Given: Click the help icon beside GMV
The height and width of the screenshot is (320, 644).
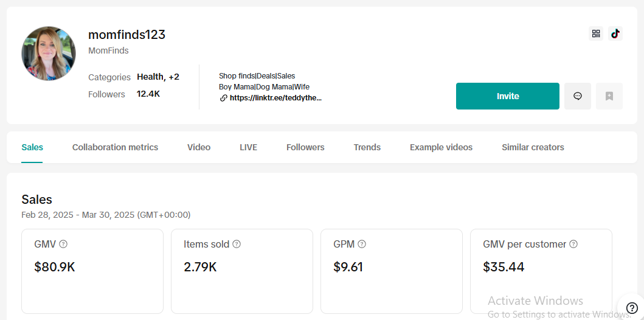Looking at the screenshot, I should click(63, 244).
